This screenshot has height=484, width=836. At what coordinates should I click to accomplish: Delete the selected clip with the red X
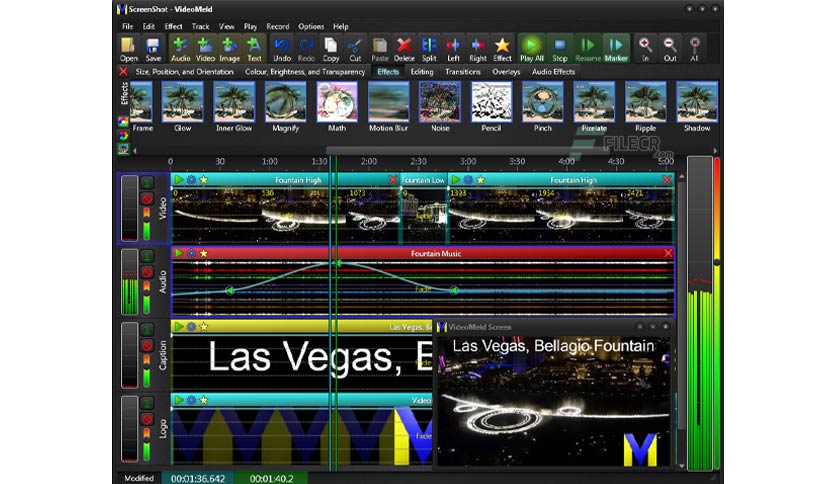(404, 49)
